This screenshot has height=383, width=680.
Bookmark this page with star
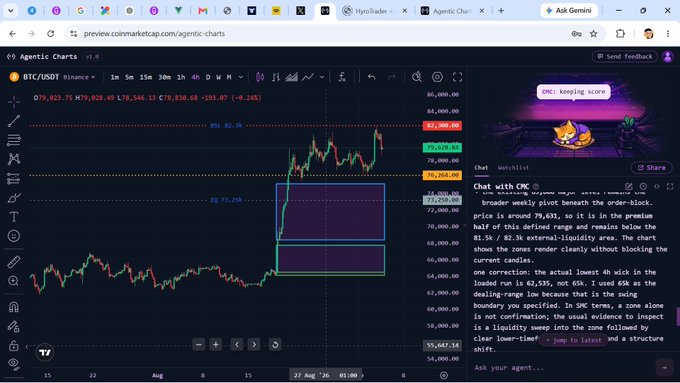pyautogui.click(x=594, y=33)
